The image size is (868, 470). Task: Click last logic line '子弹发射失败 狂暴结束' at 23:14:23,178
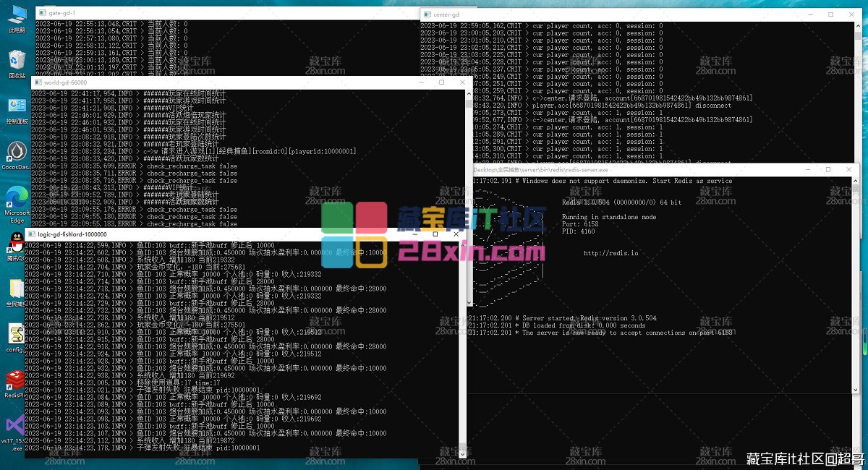[x=142, y=448]
